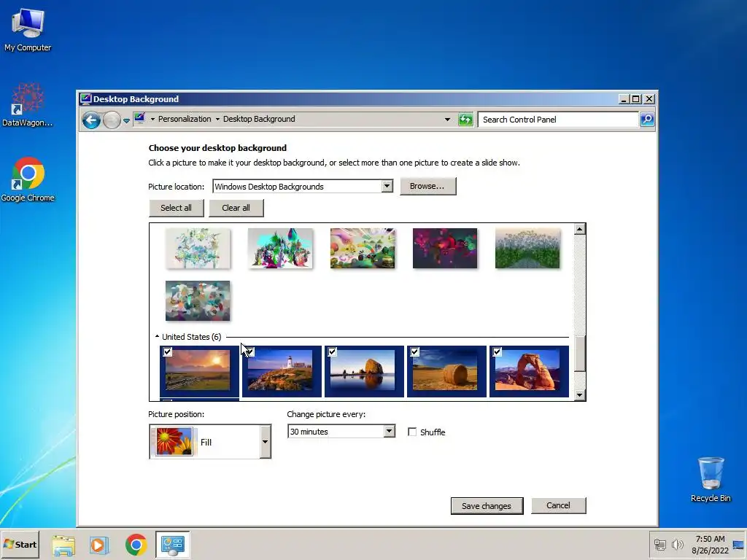
Task: Click the greyed Forward navigation arrow
Action: coord(112,120)
